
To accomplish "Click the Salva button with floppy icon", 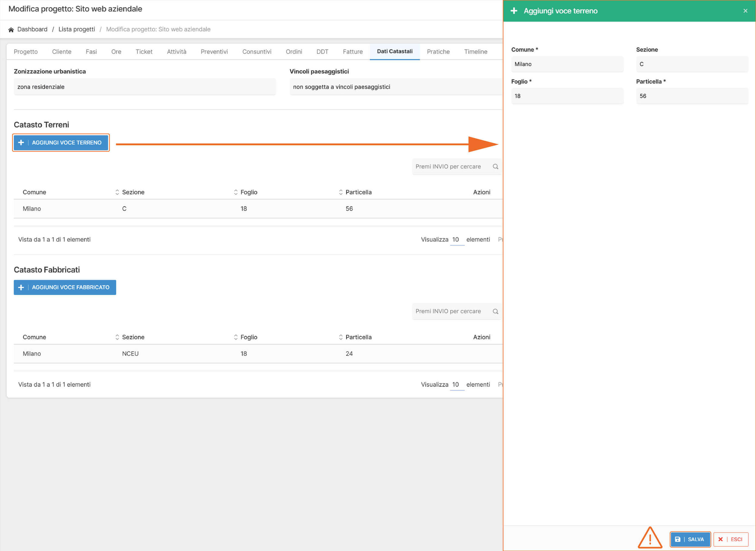I will pos(690,539).
